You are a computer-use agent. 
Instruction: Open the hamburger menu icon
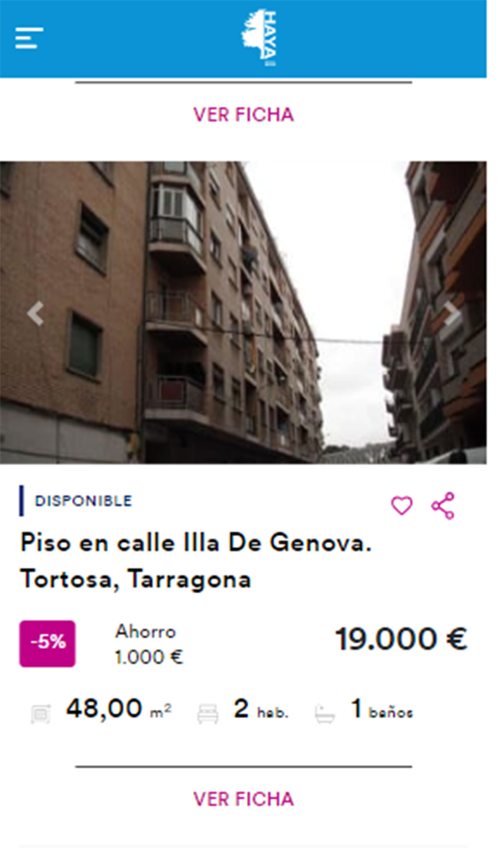point(29,38)
